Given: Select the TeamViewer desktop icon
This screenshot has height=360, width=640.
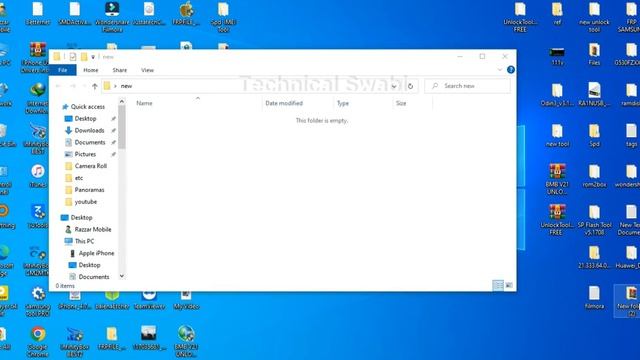Looking at the screenshot, I should (x=149, y=301).
